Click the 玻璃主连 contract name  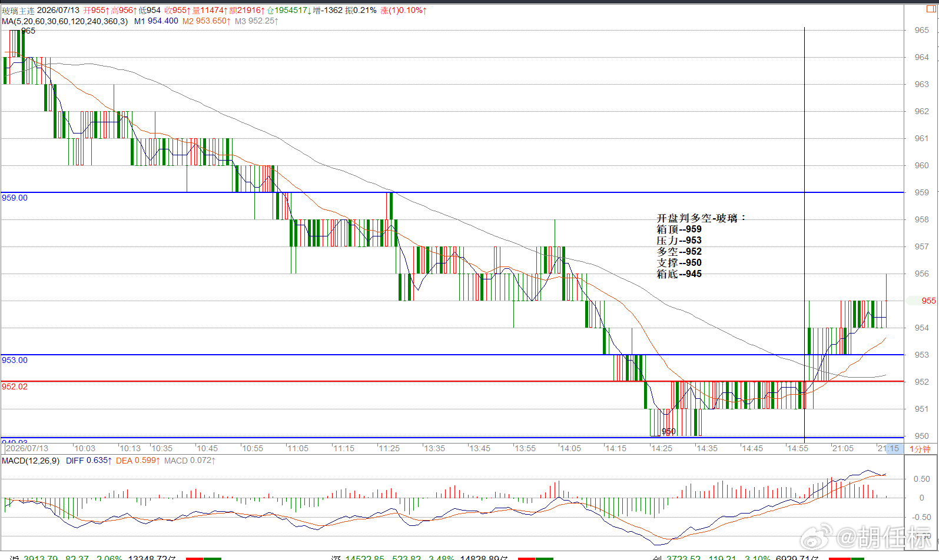(18, 11)
